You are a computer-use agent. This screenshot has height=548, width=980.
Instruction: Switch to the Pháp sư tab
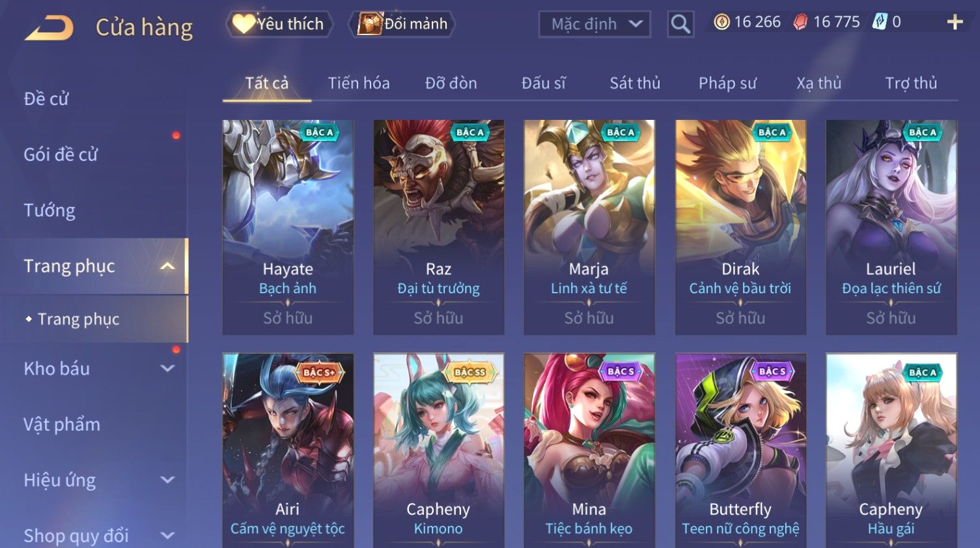727,83
